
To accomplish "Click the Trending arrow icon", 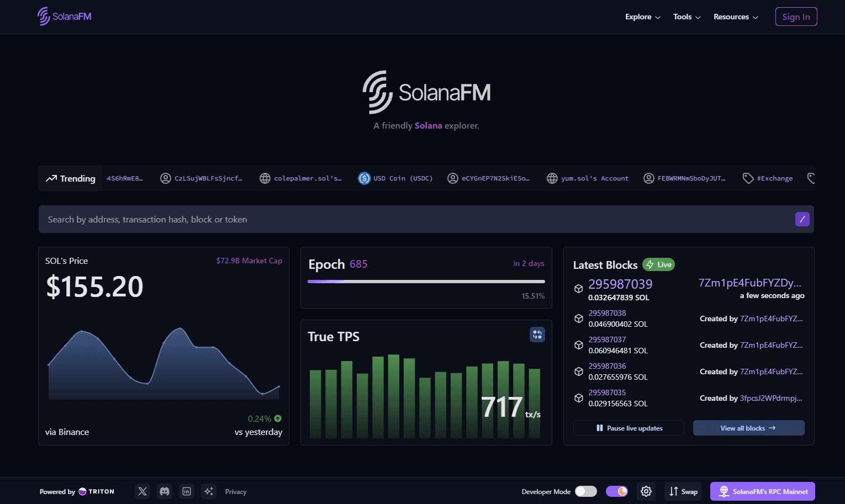I will click(x=51, y=178).
